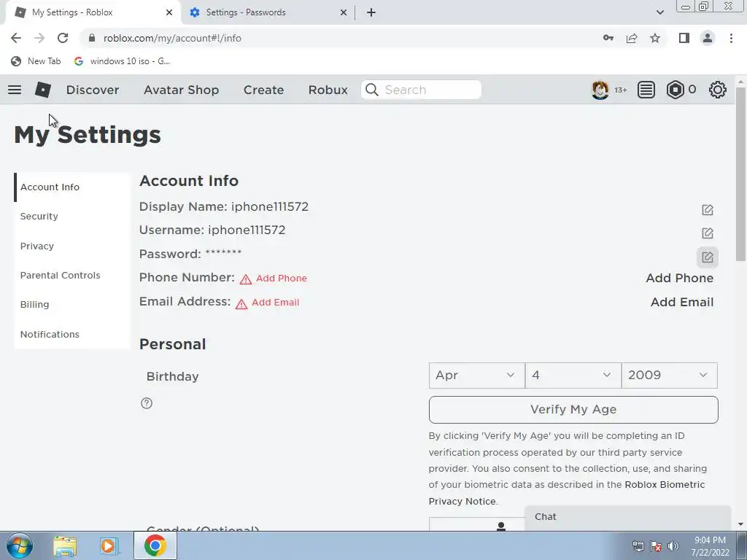Open the windows 10 iso bookmark

coord(122,61)
